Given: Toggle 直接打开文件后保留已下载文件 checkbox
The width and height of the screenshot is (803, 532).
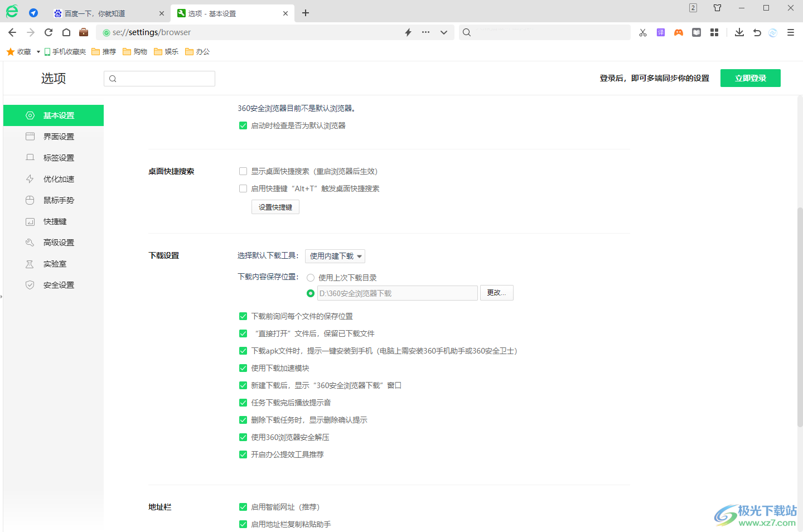Looking at the screenshot, I should coord(243,333).
